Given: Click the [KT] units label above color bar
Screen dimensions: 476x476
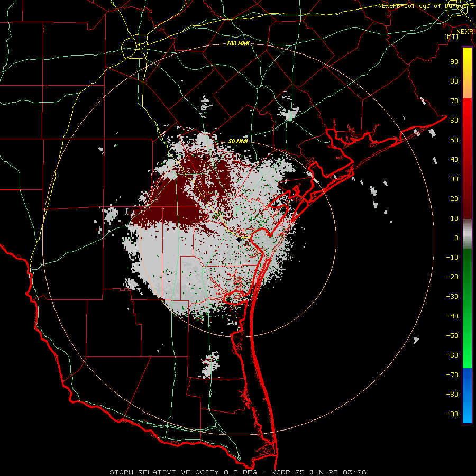Looking at the screenshot, I should tap(451, 36).
